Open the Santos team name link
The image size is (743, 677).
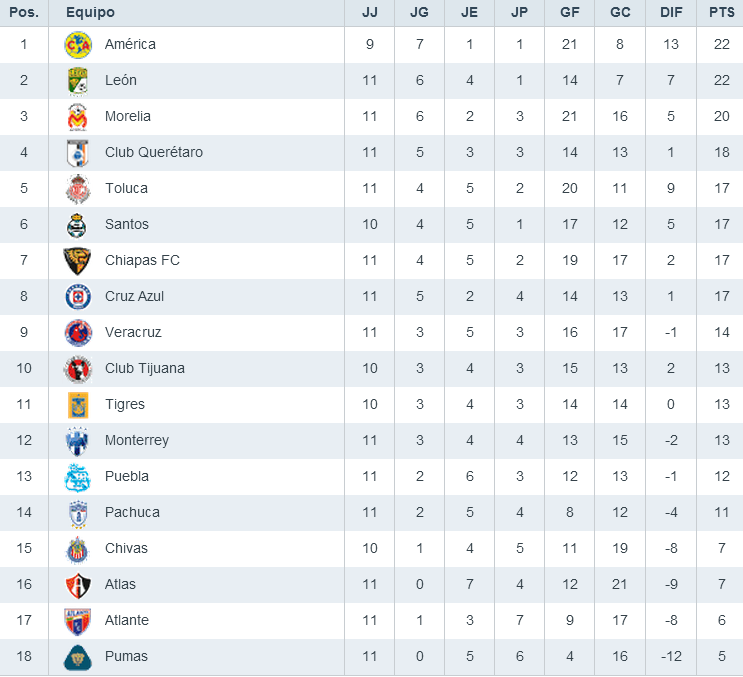point(127,224)
